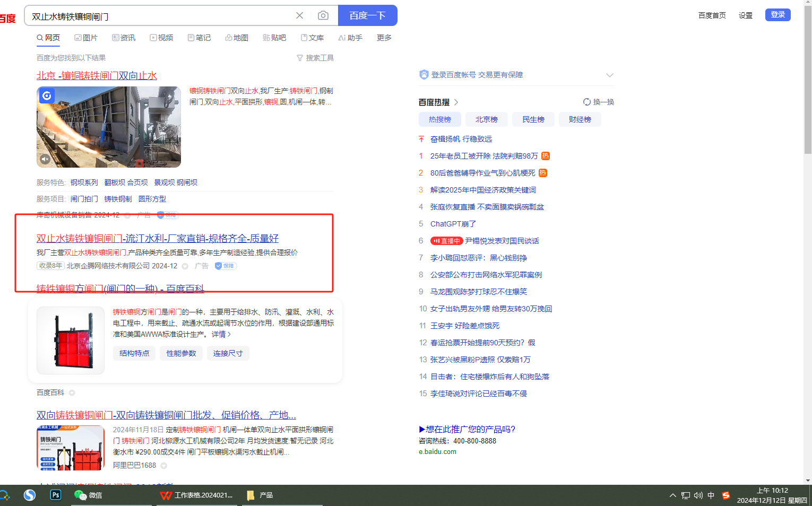Image resolution: width=812 pixels, height=506 pixels.
Task: Open the AI 助手 tab
Action: (x=350, y=38)
